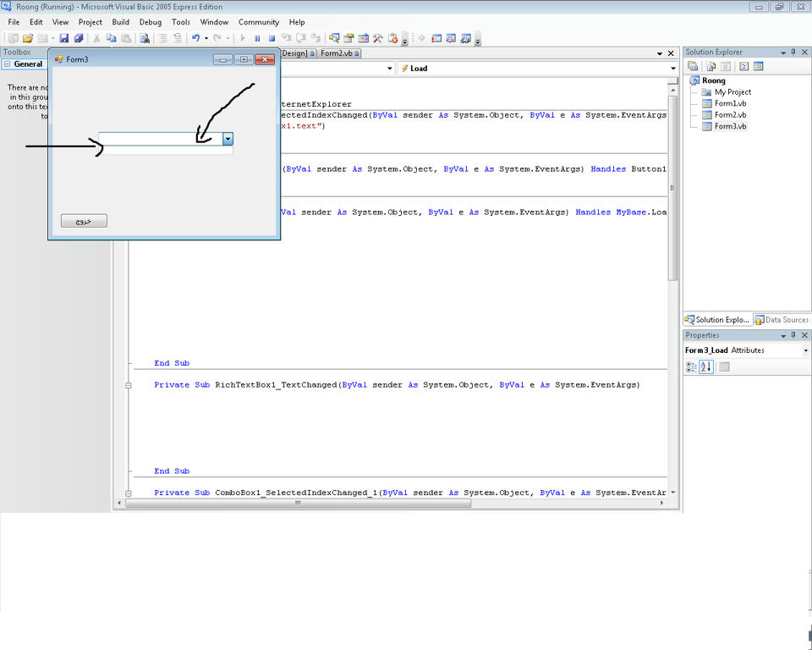The image size is (812, 650).
Task: Click the Find in files icon
Action: point(145,38)
